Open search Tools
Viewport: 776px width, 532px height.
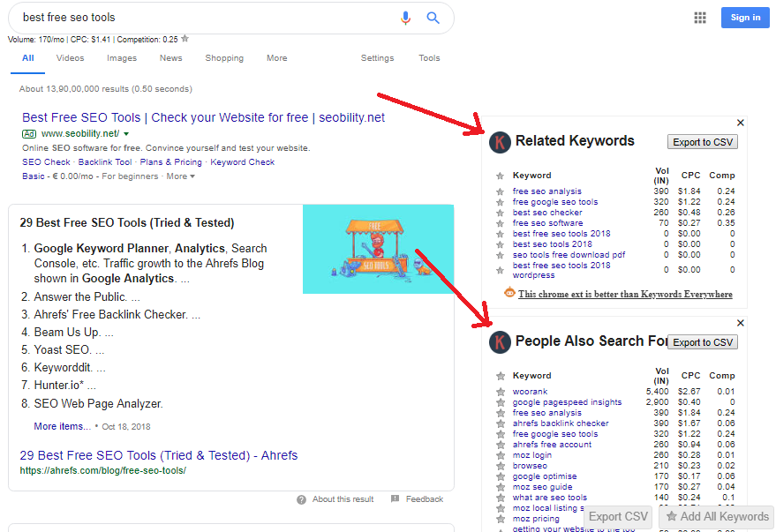click(429, 58)
